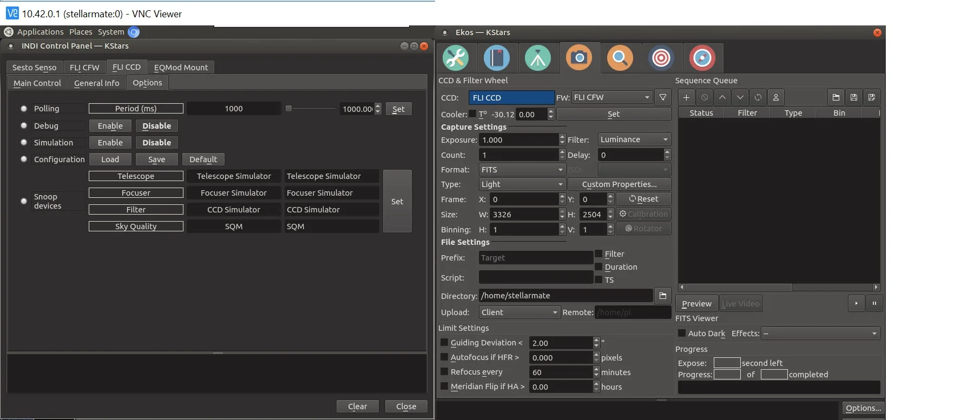This screenshot has width=980, height=420.
Task: Toggle Refocus every checkbox
Action: 444,371
